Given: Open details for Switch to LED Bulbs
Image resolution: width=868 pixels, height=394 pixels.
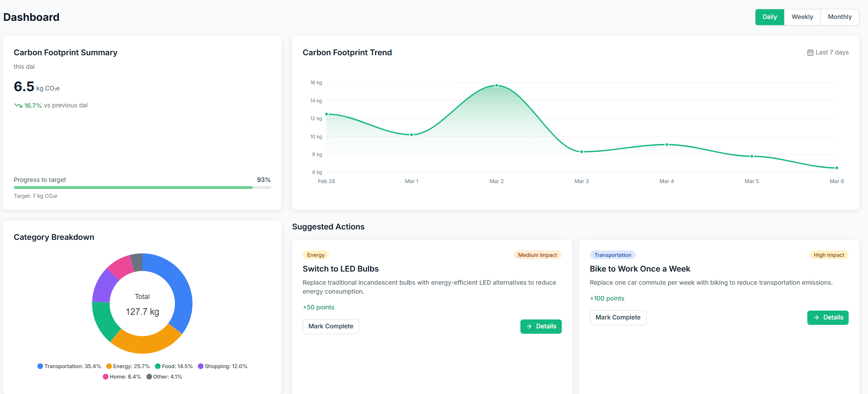Looking at the screenshot, I should click(x=541, y=326).
